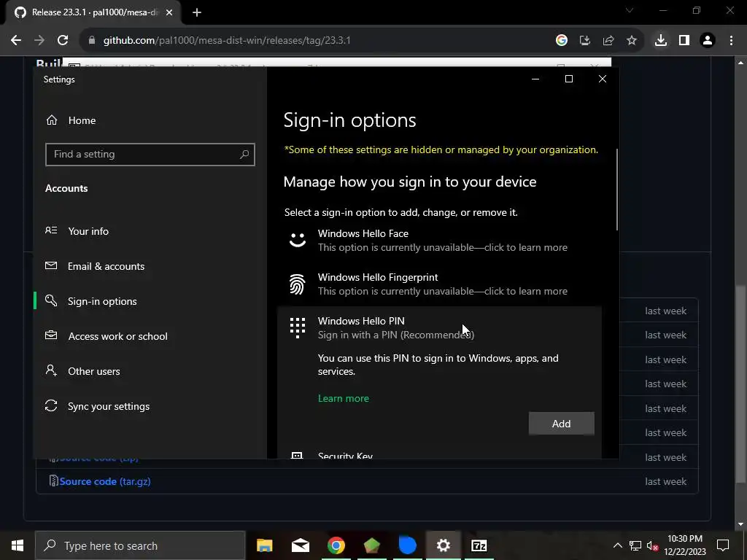Click the Sync your settings arrows icon
Viewport: 747px width, 560px height.
click(x=51, y=405)
